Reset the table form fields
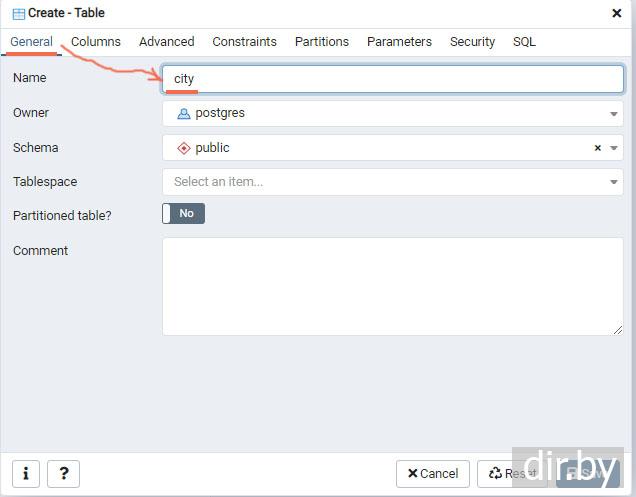Image resolution: width=636 pixels, height=497 pixels. click(x=513, y=473)
